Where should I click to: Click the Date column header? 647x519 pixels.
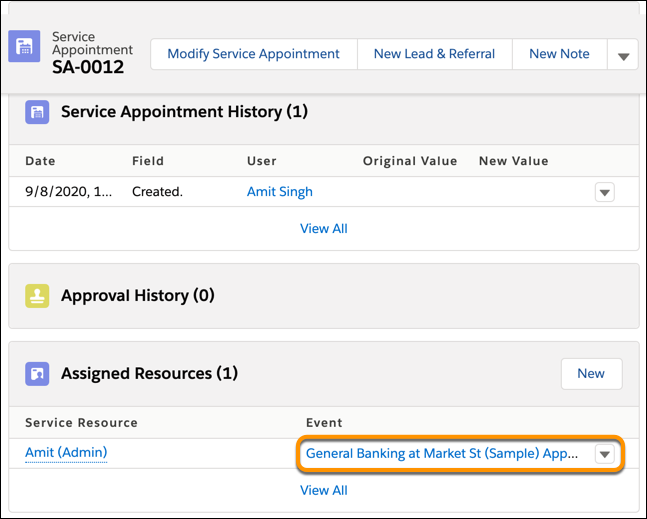coord(40,161)
